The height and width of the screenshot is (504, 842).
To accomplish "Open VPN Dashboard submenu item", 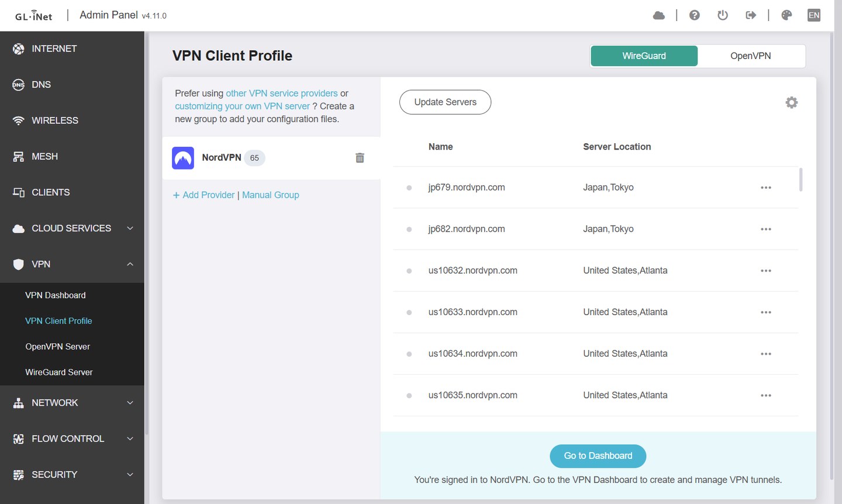I will coord(56,295).
